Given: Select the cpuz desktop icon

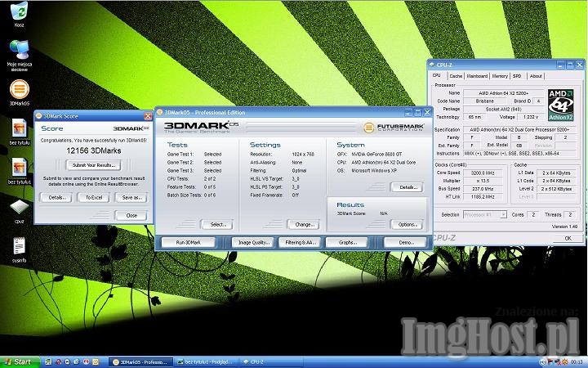Looking at the screenshot, I should pyautogui.click(x=19, y=207).
